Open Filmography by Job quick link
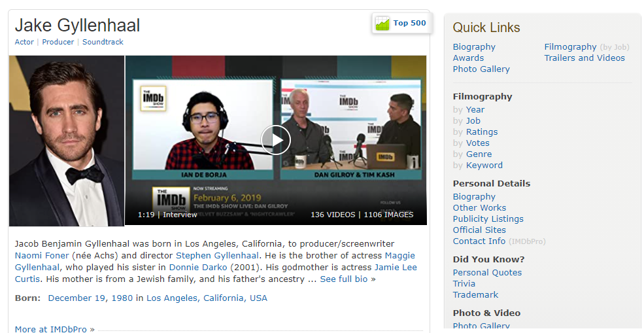The image size is (644, 333). click(x=571, y=47)
